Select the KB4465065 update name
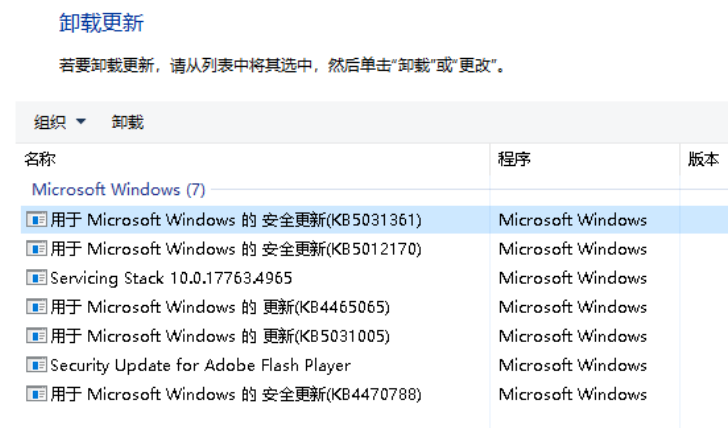The image size is (728, 428). tap(220, 307)
